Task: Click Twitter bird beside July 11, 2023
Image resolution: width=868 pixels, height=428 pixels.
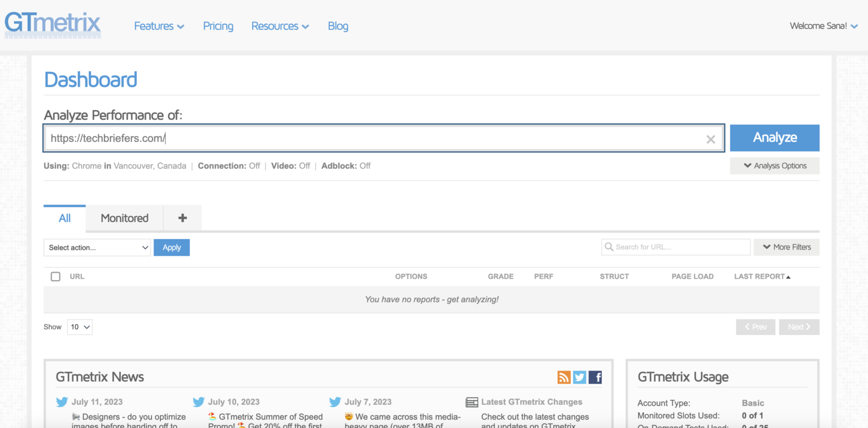Action: point(62,402)
